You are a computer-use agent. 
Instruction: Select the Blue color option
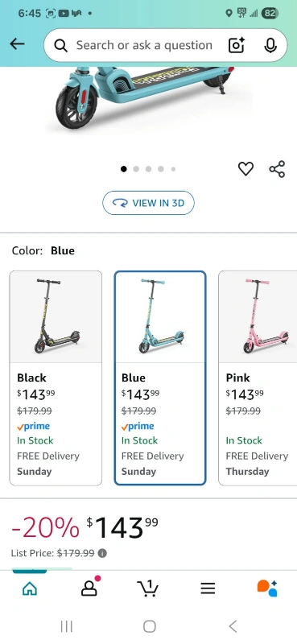coord(160,378)
